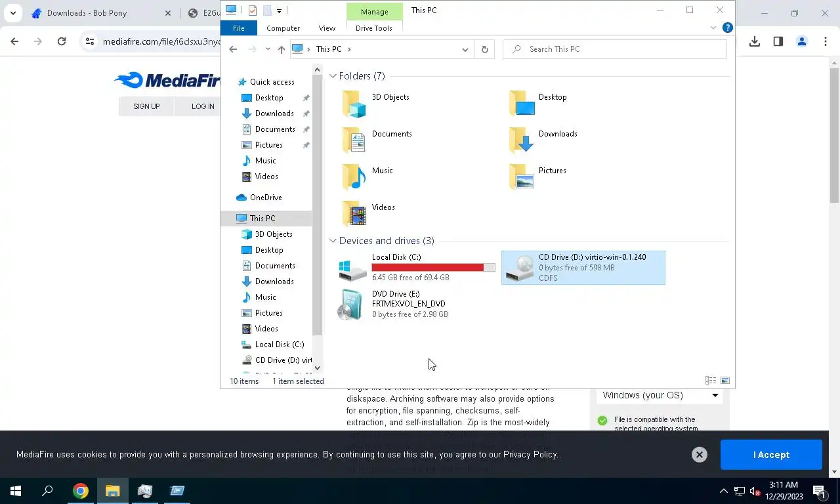Viewport: 840px width, 504px height.
Task: Click the Chrome taskbar icon
Action: pos(81,491)
